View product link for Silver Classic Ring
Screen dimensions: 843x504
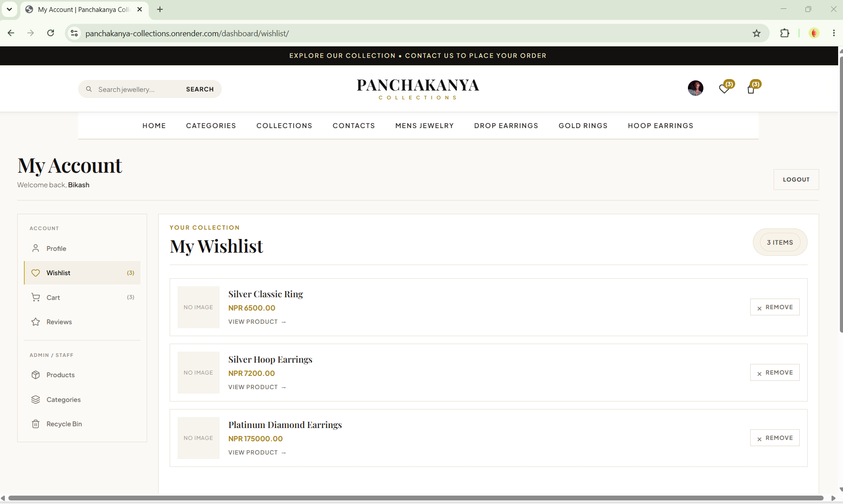[257, 322]
